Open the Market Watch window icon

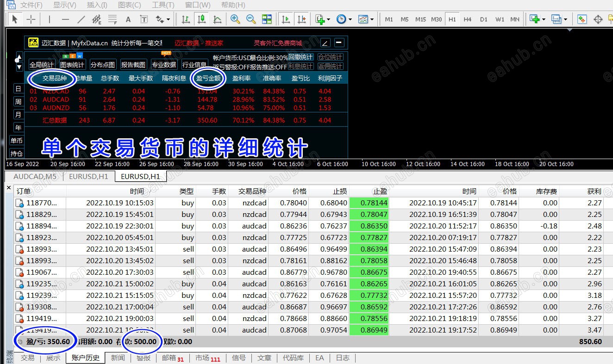tap(582, 19)
